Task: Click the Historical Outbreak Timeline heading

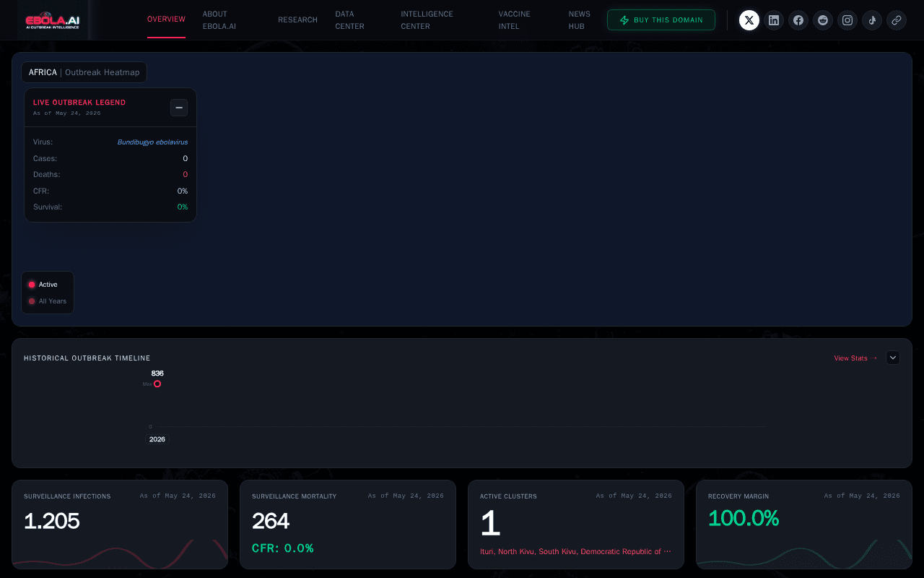Action: pyautogui.click(x=87, y=358)
